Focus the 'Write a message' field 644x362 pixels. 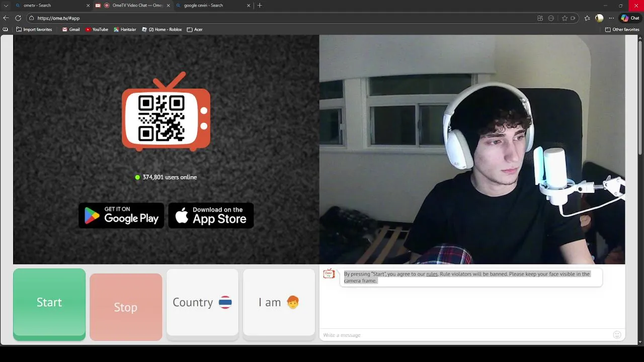[x=465, y=335]
